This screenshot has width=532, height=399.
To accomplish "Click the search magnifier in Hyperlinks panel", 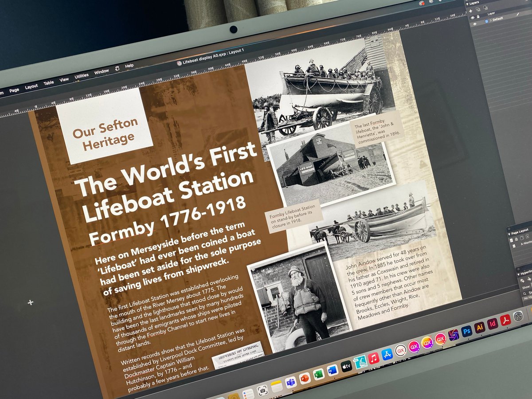I will tap(524, 293).
